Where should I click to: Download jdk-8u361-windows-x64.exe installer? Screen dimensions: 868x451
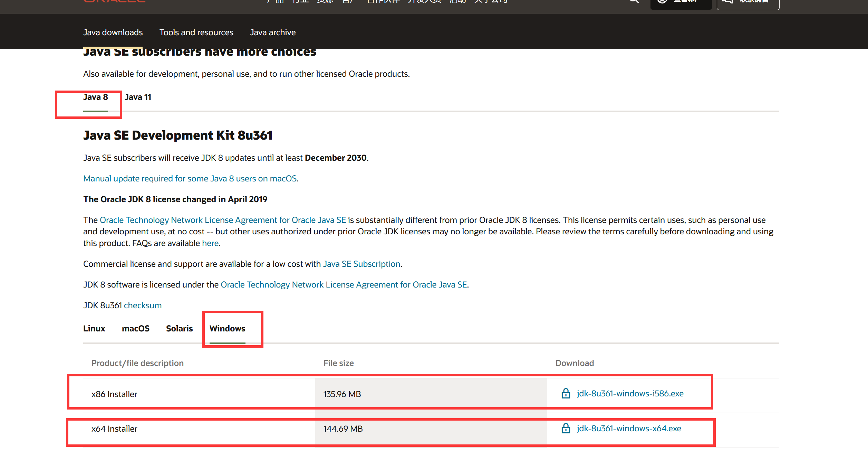(629, 429)
